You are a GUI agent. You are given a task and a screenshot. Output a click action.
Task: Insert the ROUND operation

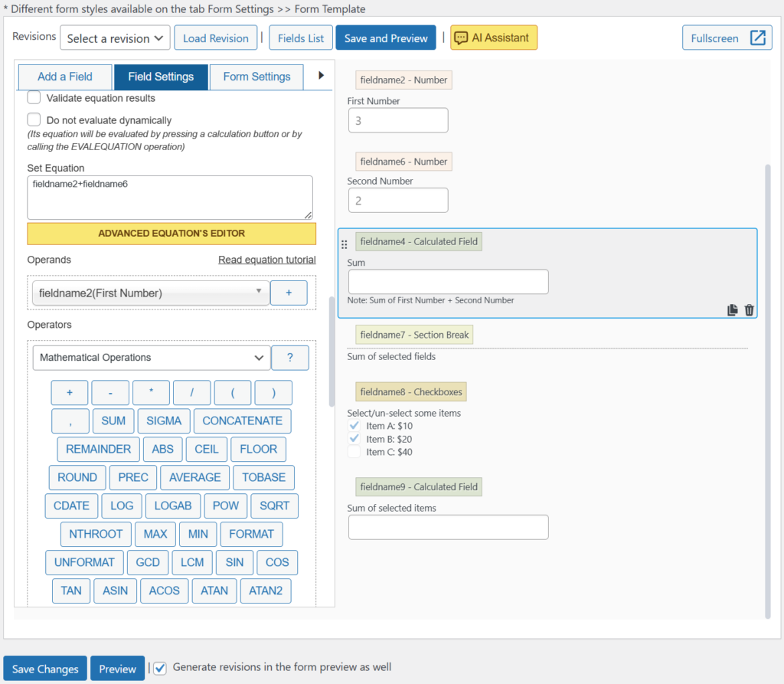click(77, 478)
